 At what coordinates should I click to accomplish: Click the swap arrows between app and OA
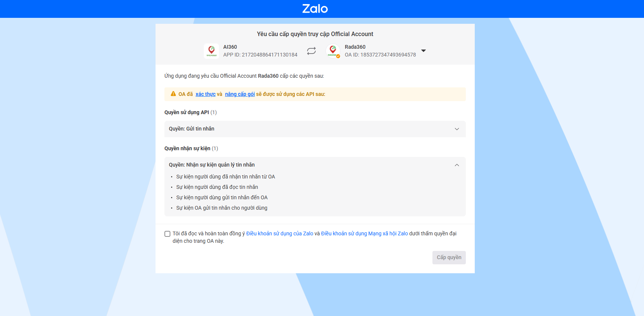311,51
